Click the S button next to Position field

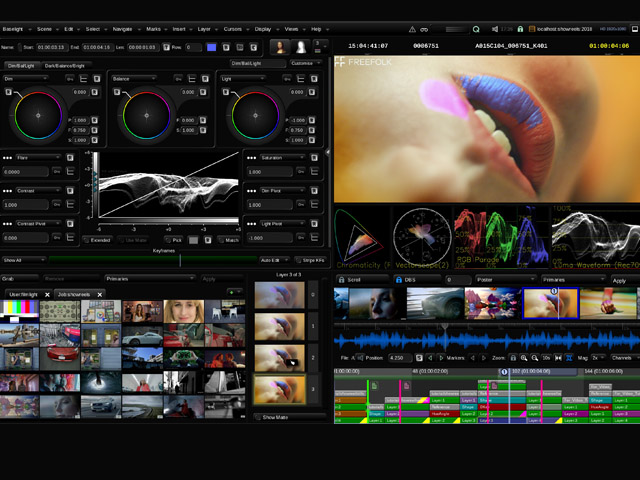[419, 358]
